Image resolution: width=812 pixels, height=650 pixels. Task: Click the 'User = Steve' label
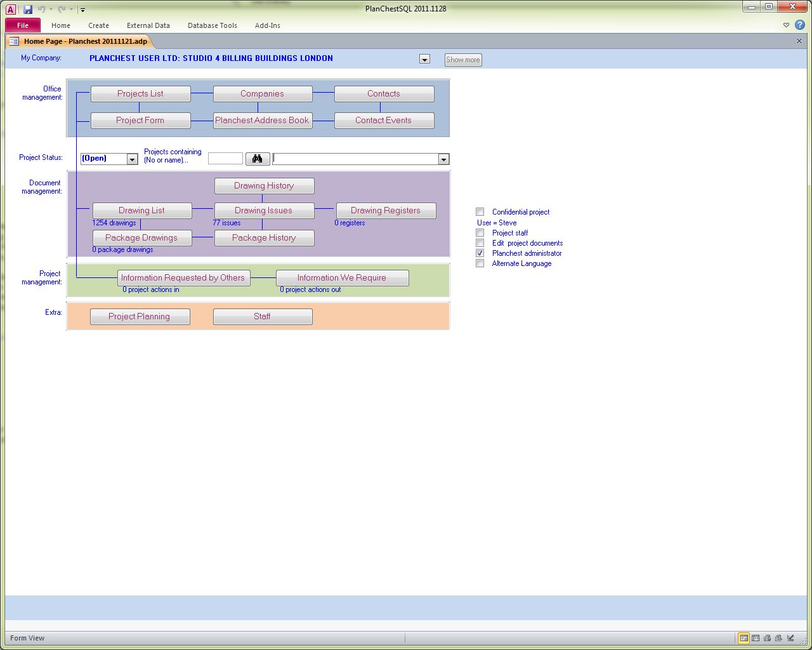tap(497, 223)
